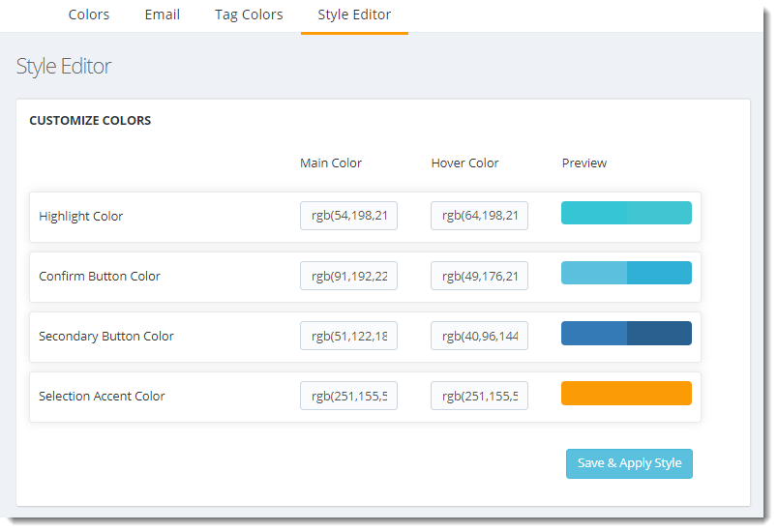
Task: Select the Style Editor tab
Action: [x=354, y=15]
